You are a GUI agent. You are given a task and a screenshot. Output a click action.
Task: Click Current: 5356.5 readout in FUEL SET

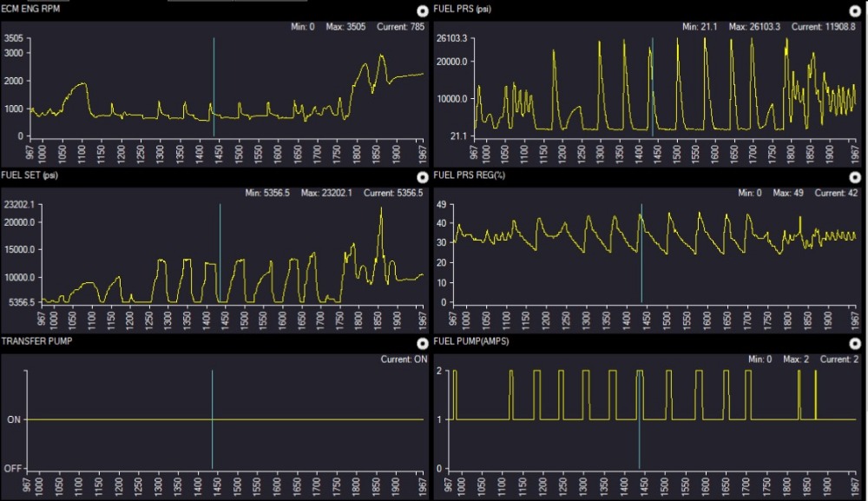pos(393,193)
